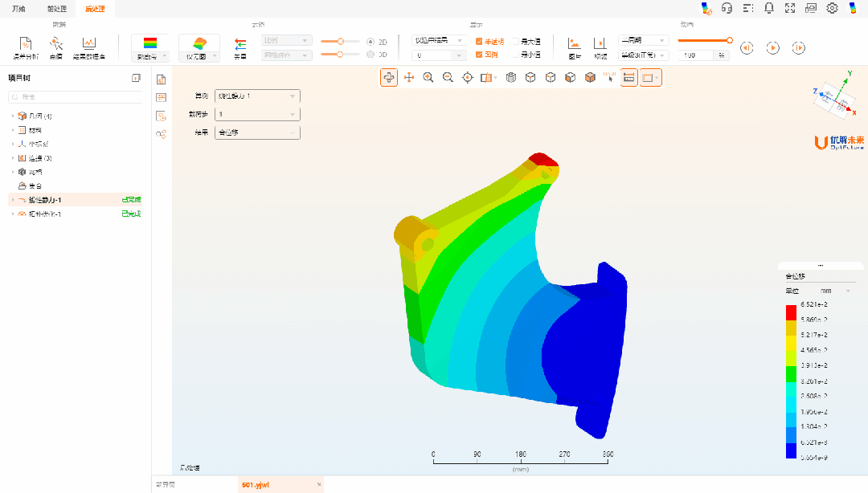The width and height of the screenshot is (868, 493).
Task: Uncheck the 半透明 translucent checkbox
Action: click(479, 42)
